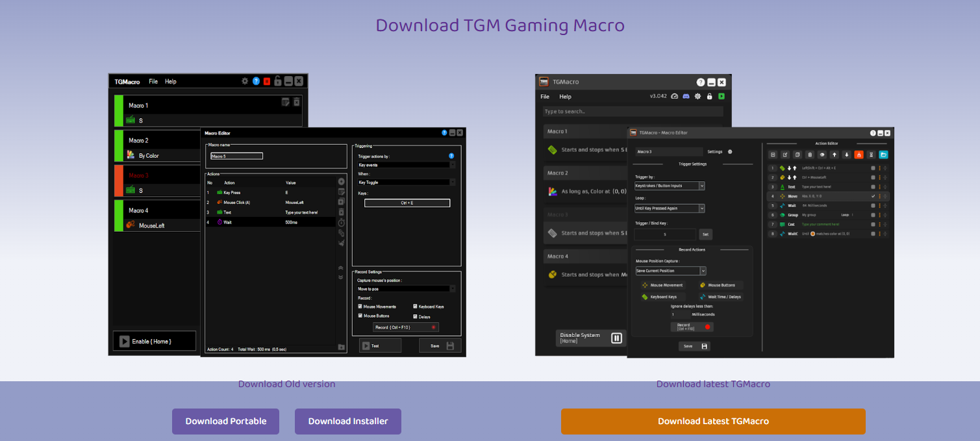The height and width of the screenshot is (441, 980).
Task: Toggle Keyboard Keys checkbox in old Record Settings
Action: (415, 307)
